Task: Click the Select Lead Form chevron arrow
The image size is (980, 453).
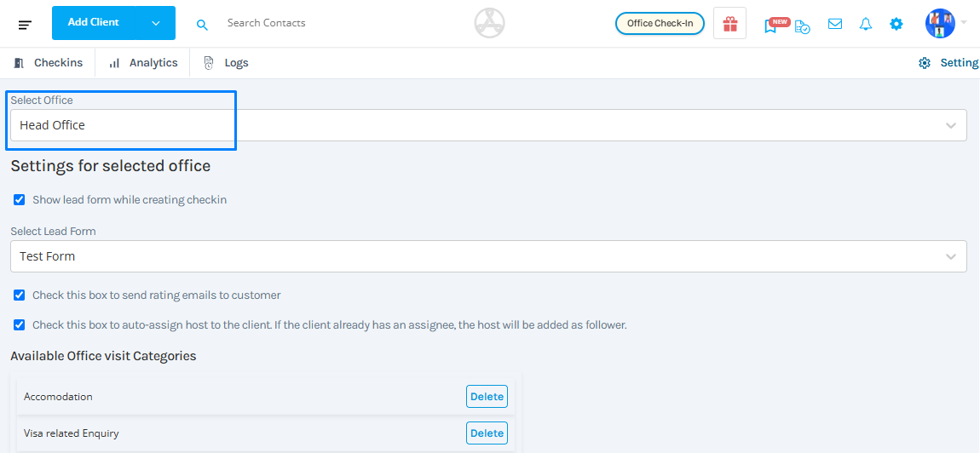Action: point(951,257)
